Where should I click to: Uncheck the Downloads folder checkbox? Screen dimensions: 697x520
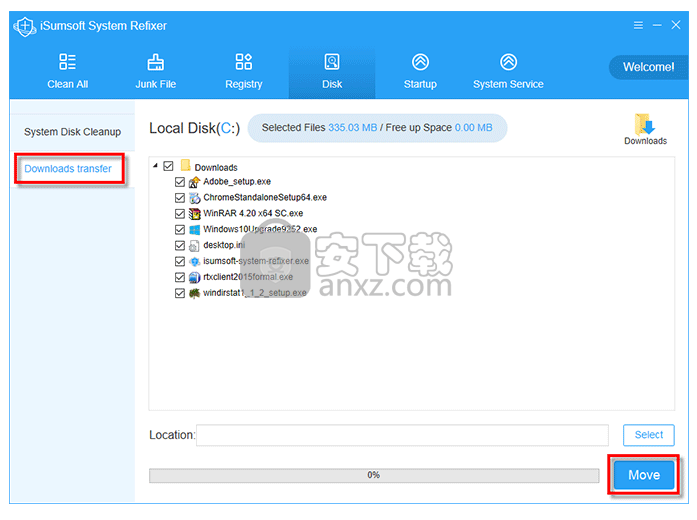click(x=168, y=166)
